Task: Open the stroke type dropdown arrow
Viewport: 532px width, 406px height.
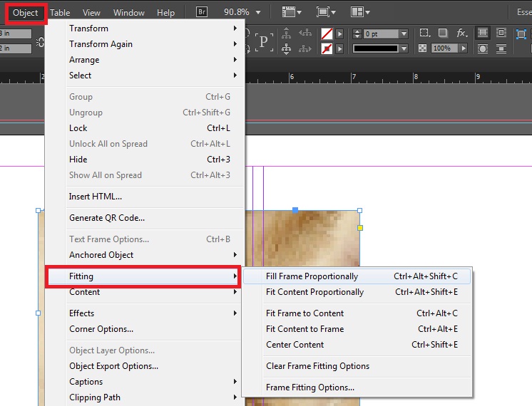Action: tap(404, 49)
